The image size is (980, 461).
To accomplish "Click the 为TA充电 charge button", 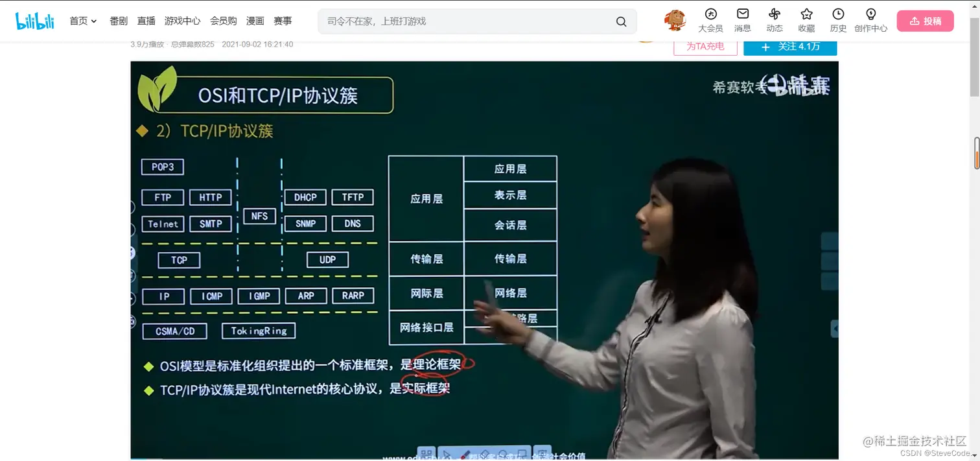I will coord(705,47).
